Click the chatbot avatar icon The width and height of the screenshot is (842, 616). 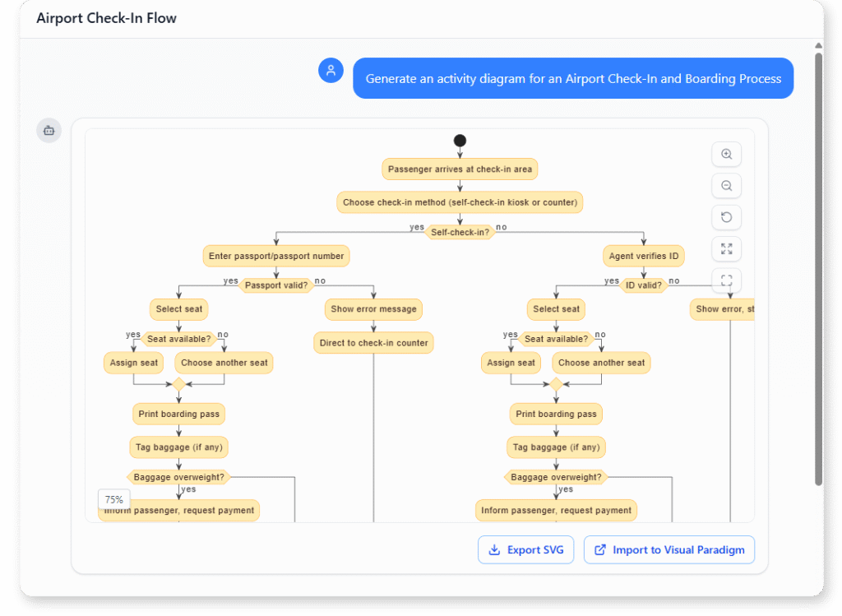49,130
